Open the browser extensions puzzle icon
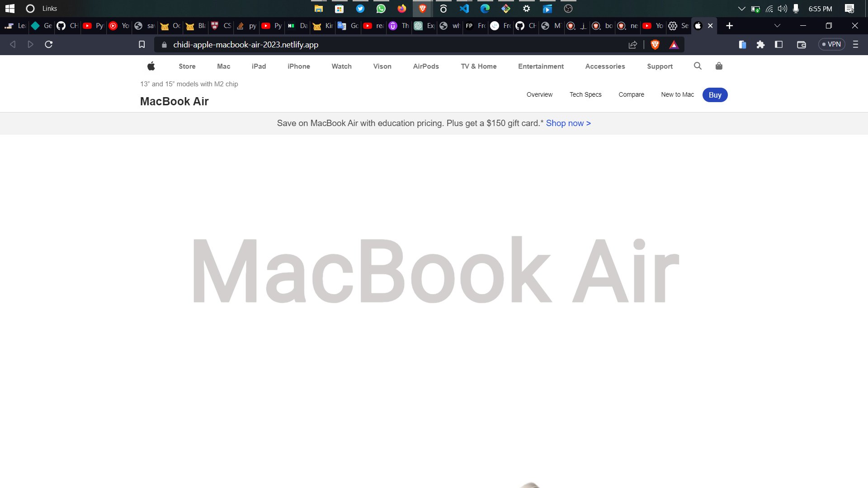This screenshot has width=868, height=488. tap(760, 44)
